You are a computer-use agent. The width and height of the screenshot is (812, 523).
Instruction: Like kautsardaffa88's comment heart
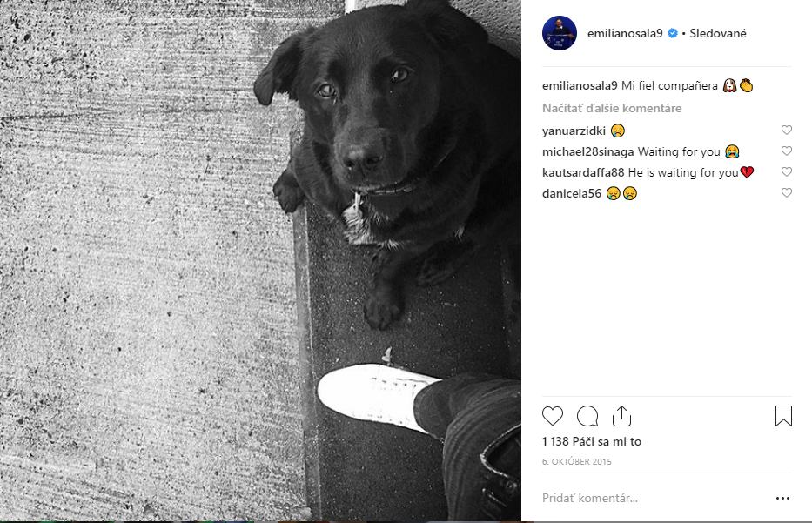tap(787, 171)
